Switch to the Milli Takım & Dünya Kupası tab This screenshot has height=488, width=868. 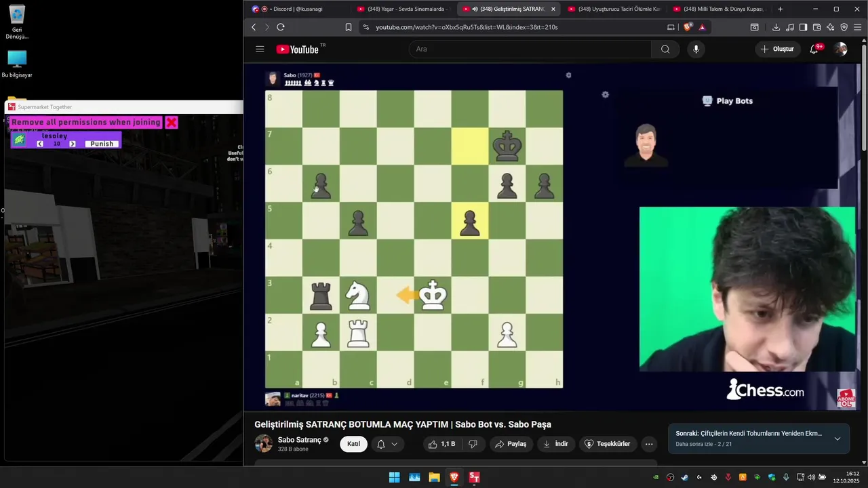719,9
